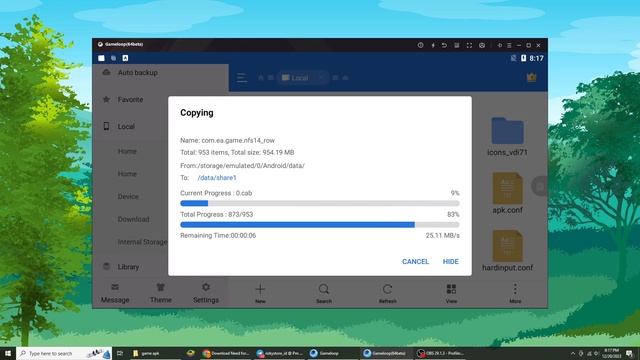Click the Total Progress bar
This screenshot has height=360, width=640.
pos(320,224)
